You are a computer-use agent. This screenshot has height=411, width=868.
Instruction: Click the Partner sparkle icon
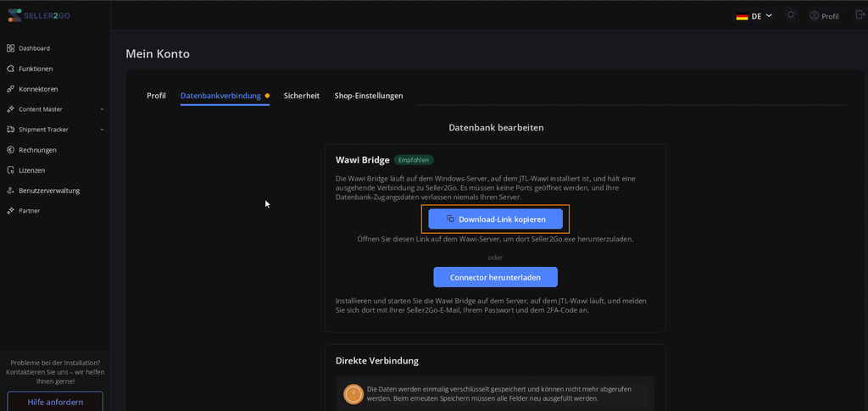(10, 211)
